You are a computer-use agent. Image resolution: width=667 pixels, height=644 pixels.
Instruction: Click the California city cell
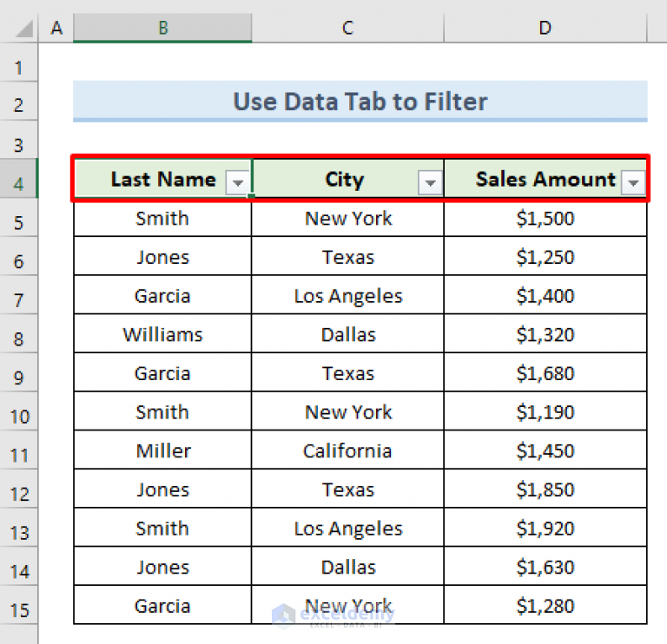pyautogui.click(x=347, y=450)
